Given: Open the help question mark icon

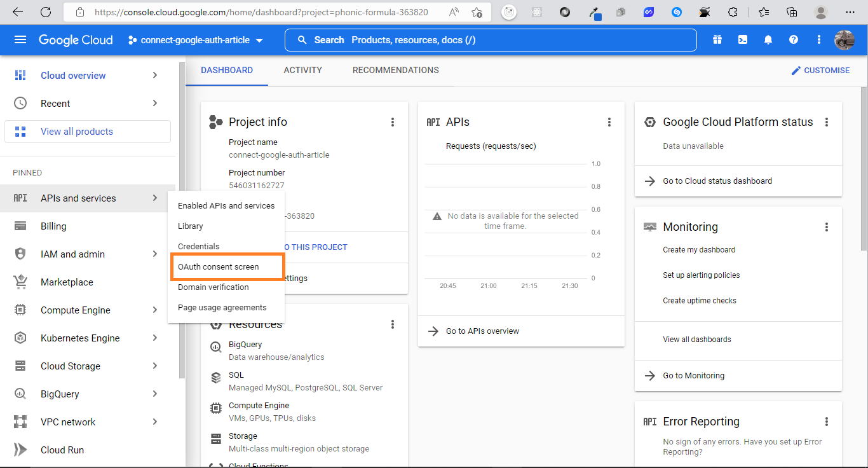Looking at the screenshot, I should tap(793, 39).
